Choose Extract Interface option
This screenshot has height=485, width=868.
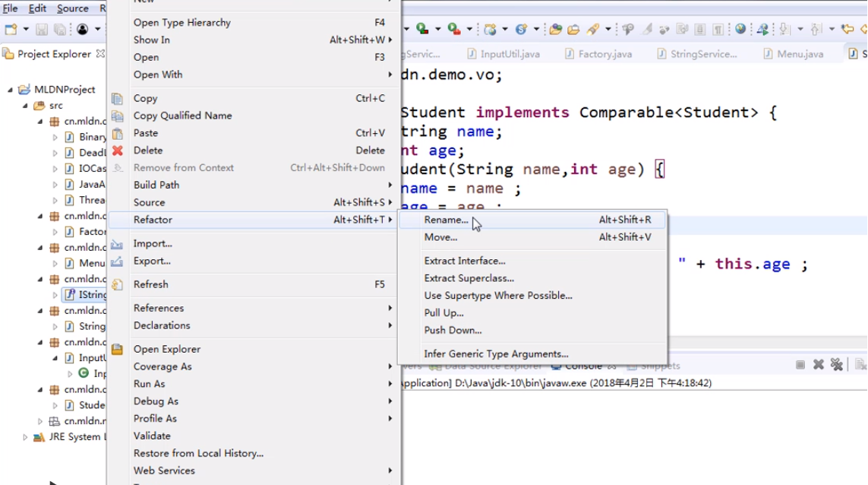(x=532, y=261)
